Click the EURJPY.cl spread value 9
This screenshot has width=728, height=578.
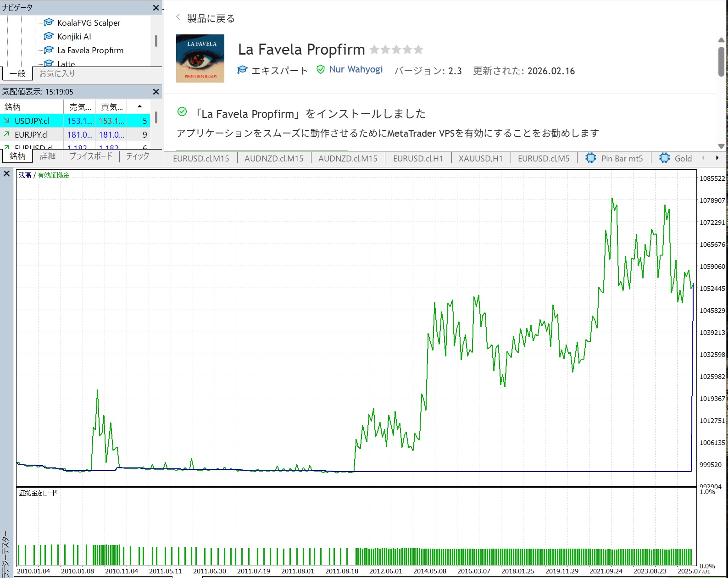coord(144,135)
